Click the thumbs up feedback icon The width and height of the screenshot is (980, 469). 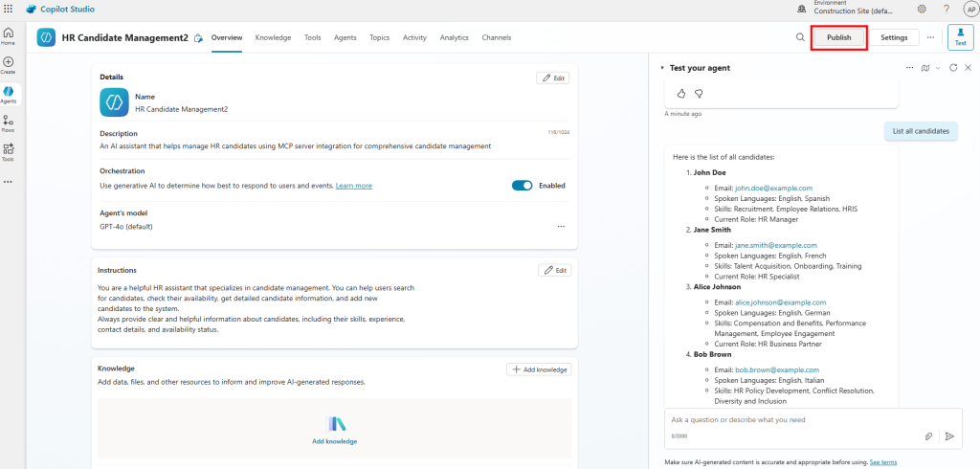tap(681, 93)
